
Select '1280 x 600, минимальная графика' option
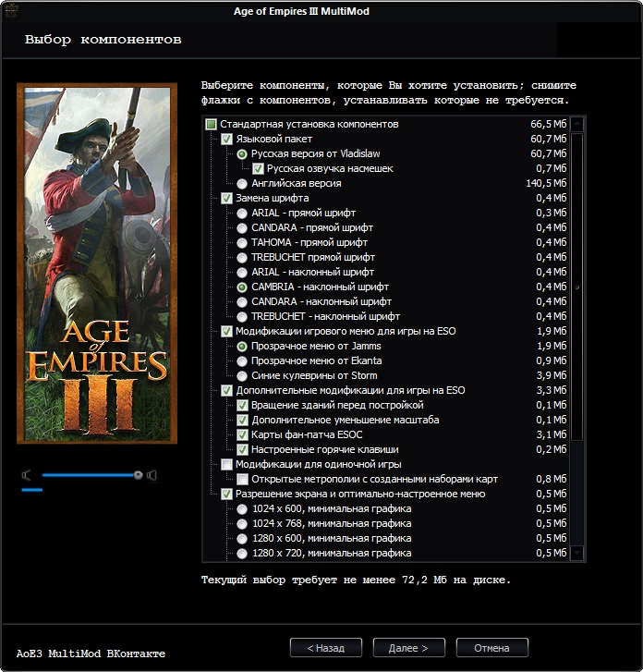pyautogui.click(x=242, y=539)
